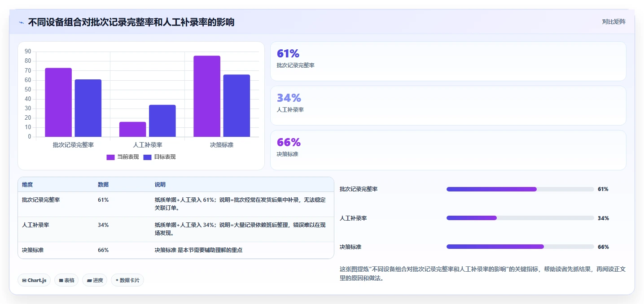Click the 目标表现 bar for 决策标准
644x304 pixels.
click(x=237, y=106)
